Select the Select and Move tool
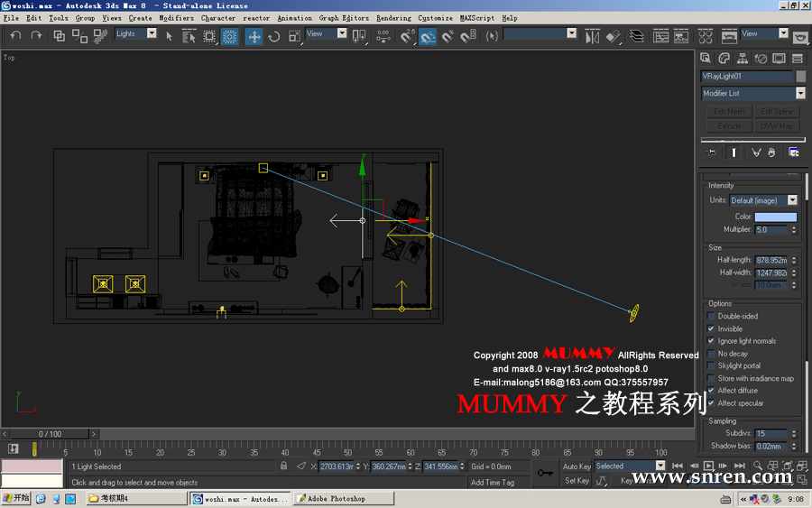This screenshot has width=812, height=508. click(x=254, y=36)
